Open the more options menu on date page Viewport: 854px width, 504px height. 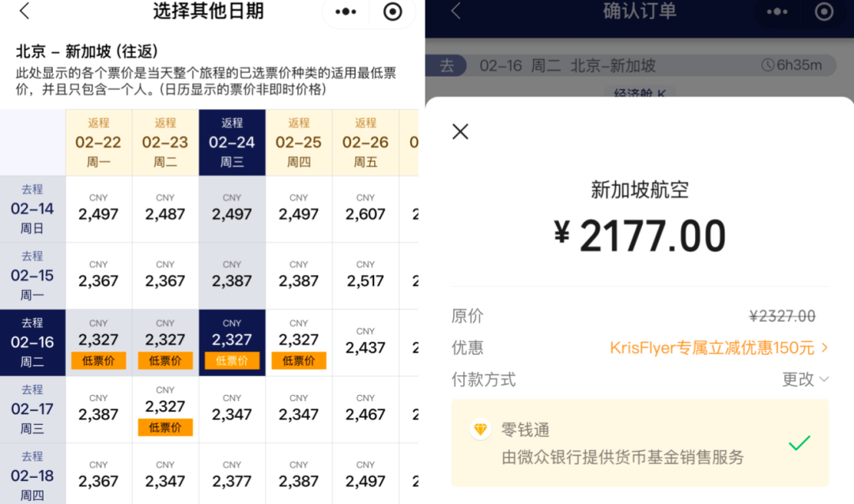click(x=346, y=11)
